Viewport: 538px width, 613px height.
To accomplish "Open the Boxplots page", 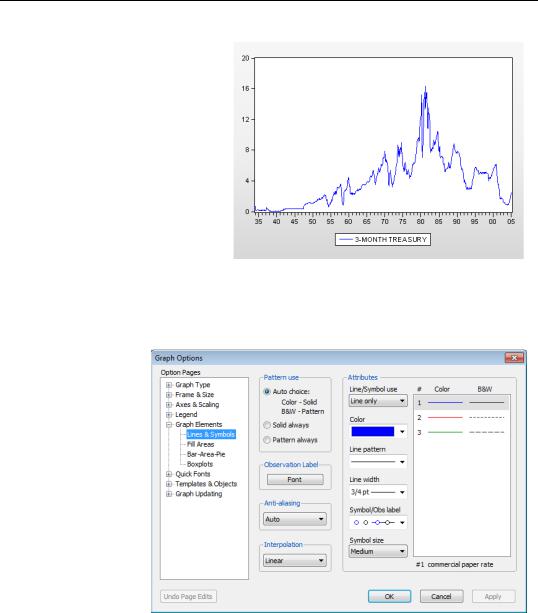I will click(x=200, y=464).
